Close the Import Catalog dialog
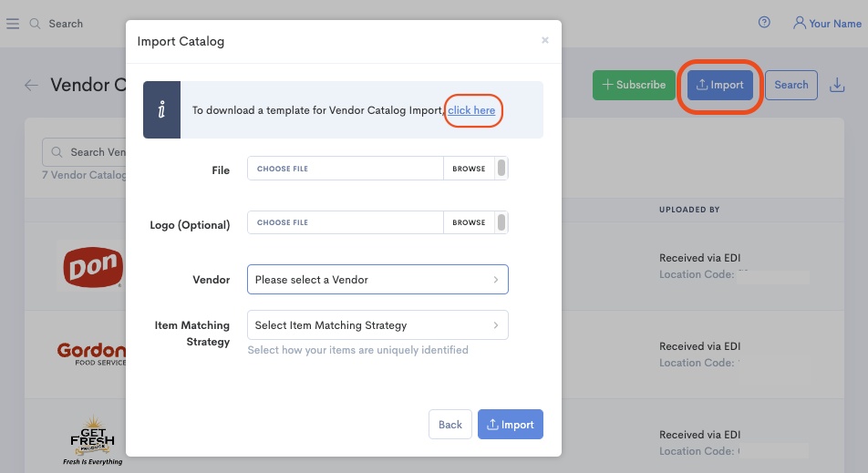868x473 pixels. 545,40
